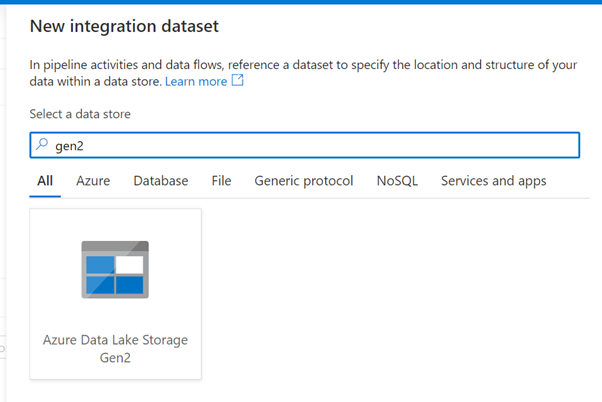The width and height of the screenshot is (602, 402).
Task: Click the dataset description paragraph
Action: 303,73
